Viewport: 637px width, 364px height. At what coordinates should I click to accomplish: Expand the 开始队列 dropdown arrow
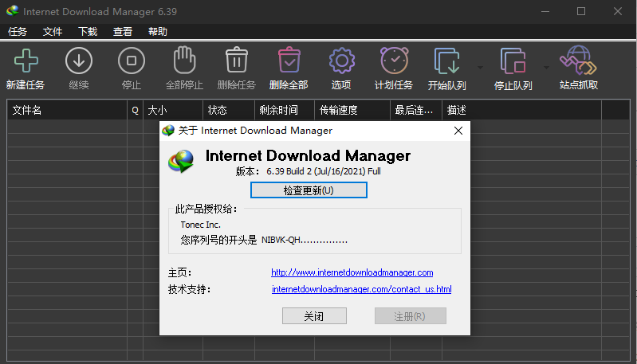coord(480,68)
